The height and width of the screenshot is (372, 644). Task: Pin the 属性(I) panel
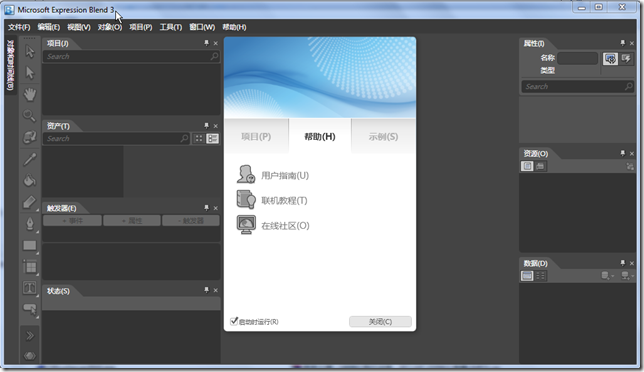623,43
